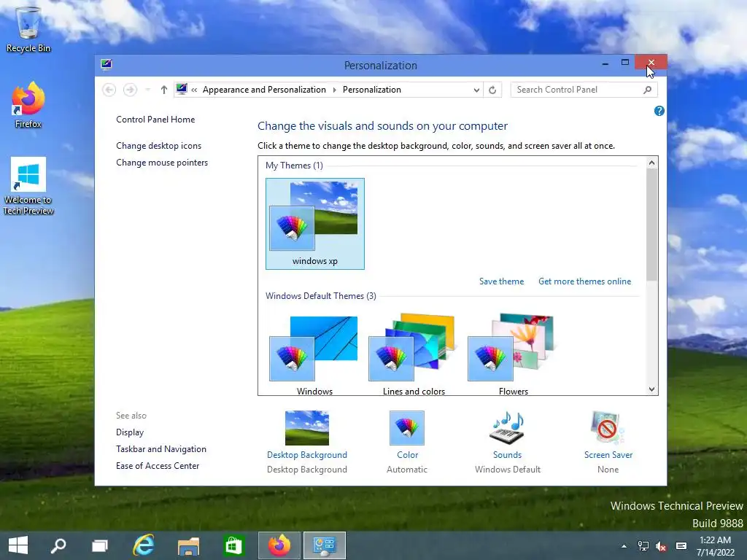This screenshot has width=747, height=560.
Task: Launch Internet Explorer from taskbar
Action: click(144, 545)
